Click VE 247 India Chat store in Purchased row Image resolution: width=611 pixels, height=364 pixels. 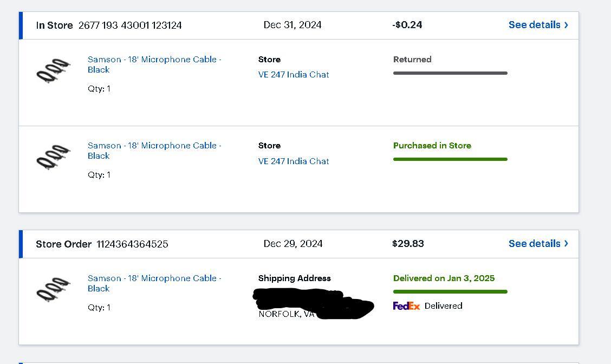(x=294, y=161)
